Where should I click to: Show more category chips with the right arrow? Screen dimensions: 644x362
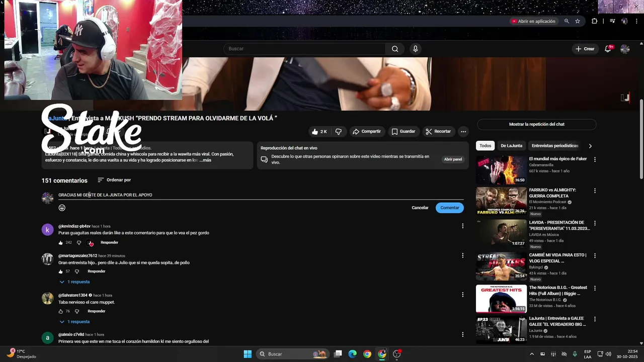tap(590, 146)
